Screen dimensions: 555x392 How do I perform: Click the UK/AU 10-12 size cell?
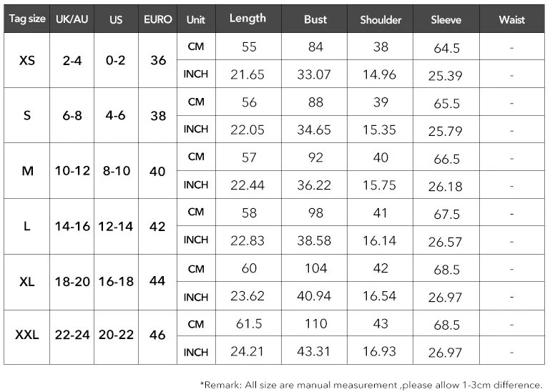pos(72,171)
